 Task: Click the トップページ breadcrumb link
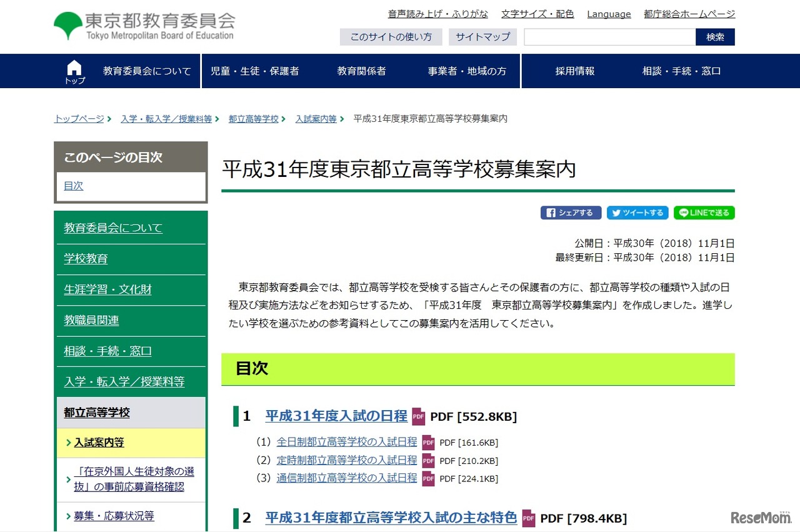[x=77, y=118]
